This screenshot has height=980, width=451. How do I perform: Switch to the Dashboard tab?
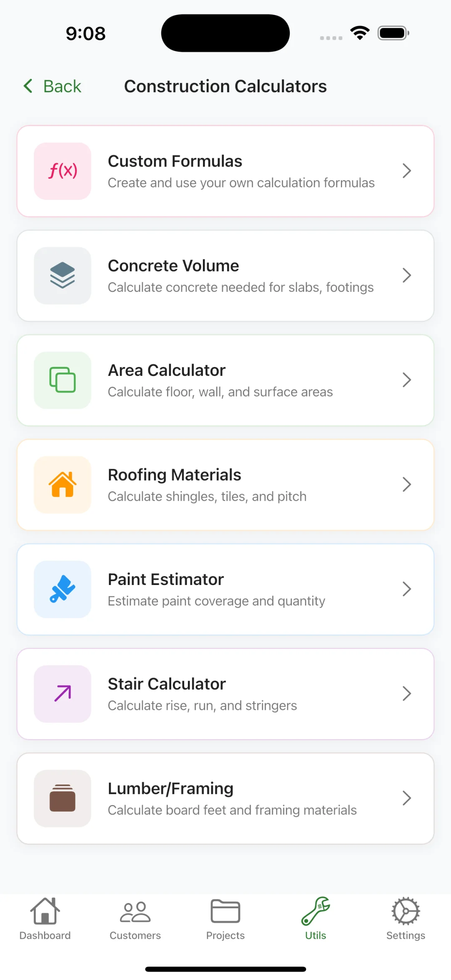(45, 919)
